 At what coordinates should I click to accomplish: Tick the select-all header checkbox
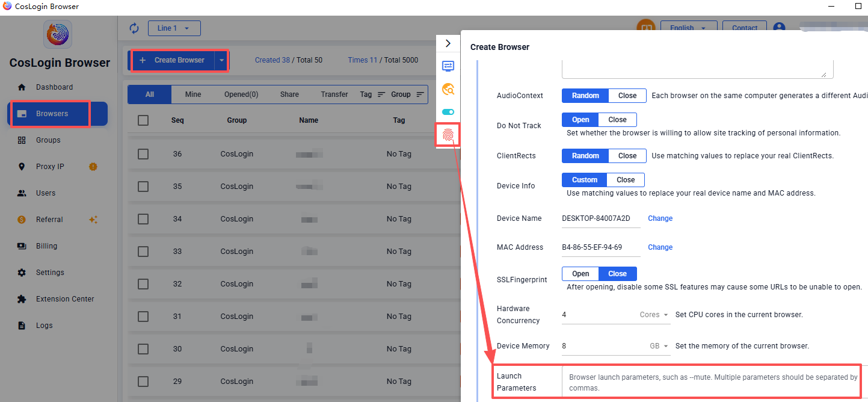pos(143,120)
